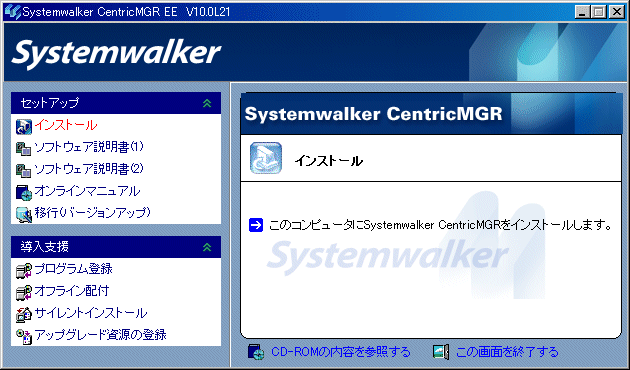Select 移行(バージョンアップ) link
Viewport: 630px width, 370px height.
coord(92,213)
